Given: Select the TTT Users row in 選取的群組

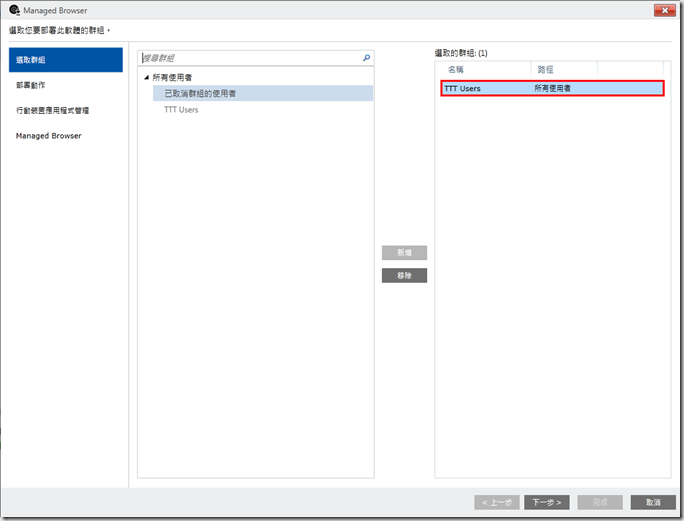Looking at the screenshot, I should [x=552, y=88].
